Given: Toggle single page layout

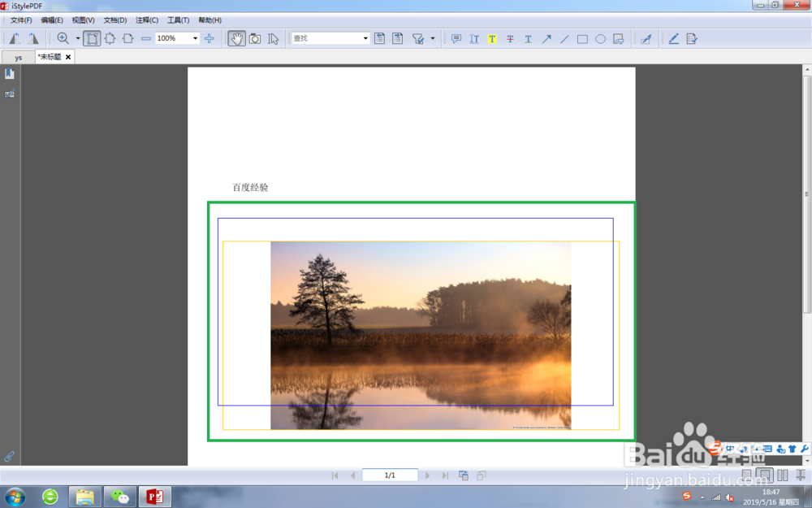Looking at the screenshot, I should pyautogui.click(x=747, y=475).
